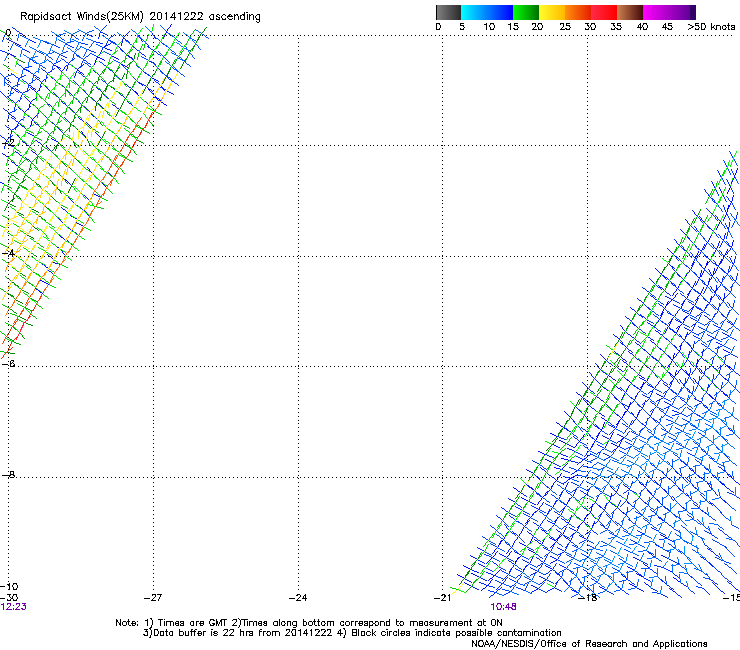Click the legend label '45'

pyautogui.click(x=667, y=27)
